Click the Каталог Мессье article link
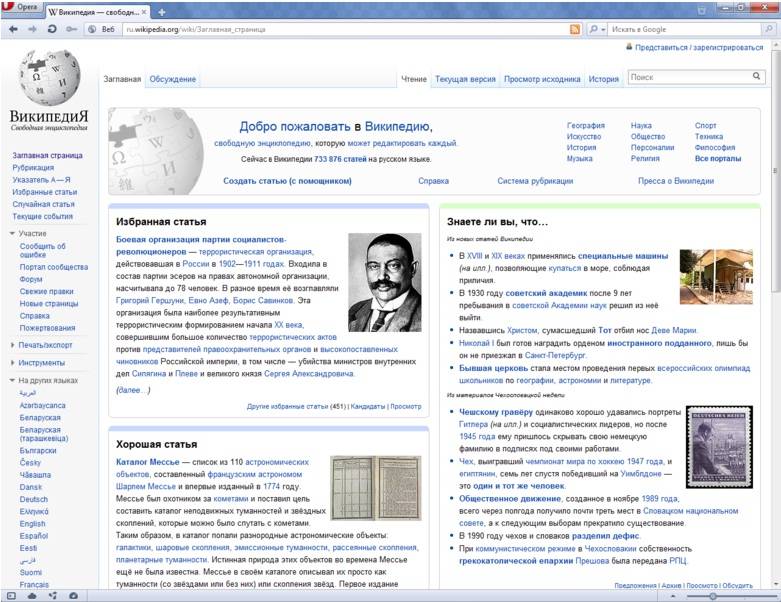Viewport: 781px width, 602px height. [x=147, y=462]
